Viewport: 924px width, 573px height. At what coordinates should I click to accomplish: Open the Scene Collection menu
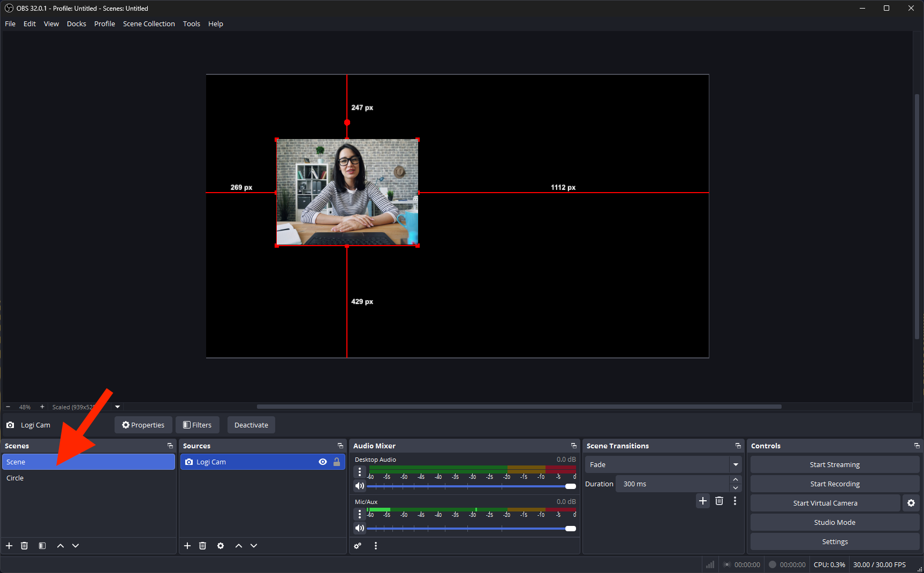tap(149, 24)
